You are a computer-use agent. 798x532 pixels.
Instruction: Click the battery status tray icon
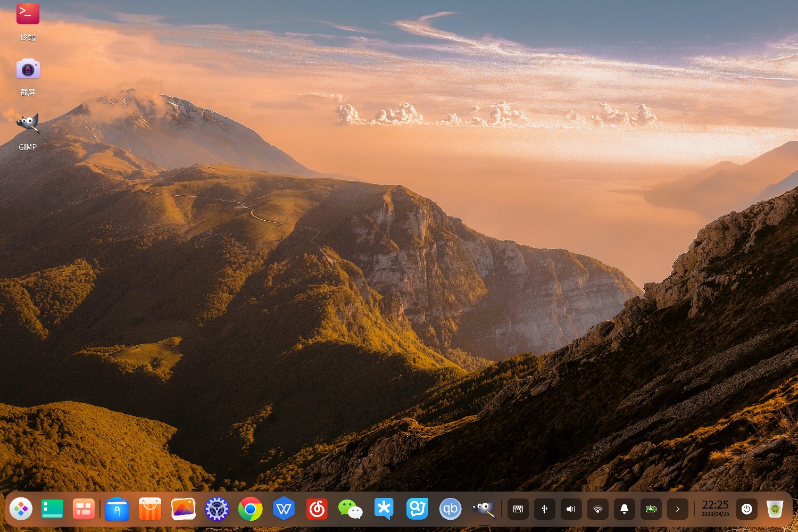pos(651,509)
